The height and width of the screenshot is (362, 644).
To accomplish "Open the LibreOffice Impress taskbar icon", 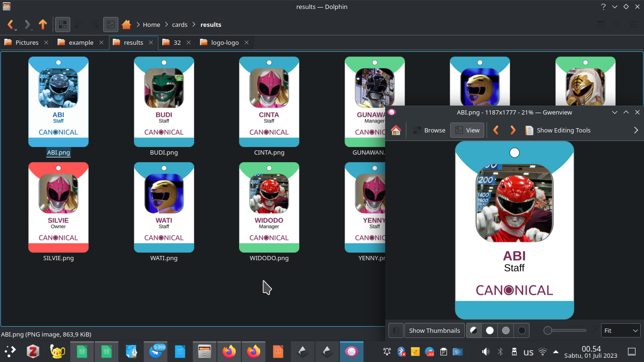I will (x=278, y=352).
